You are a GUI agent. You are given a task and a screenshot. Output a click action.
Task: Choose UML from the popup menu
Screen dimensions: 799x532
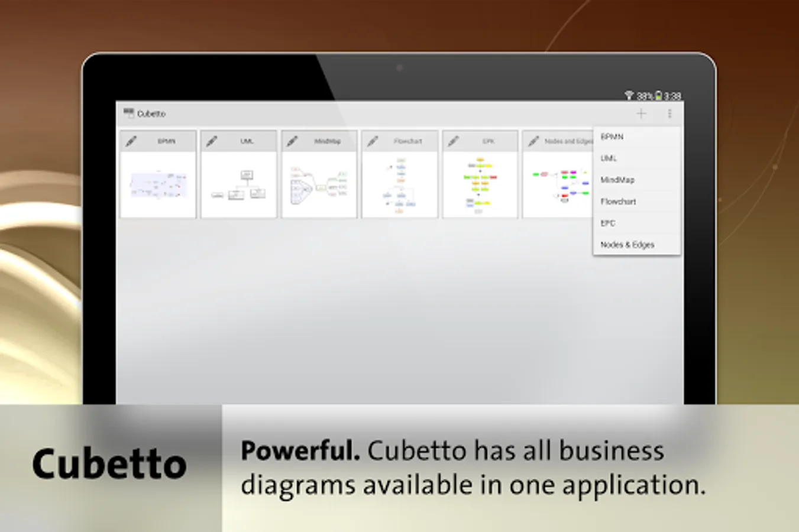(637, 158)
